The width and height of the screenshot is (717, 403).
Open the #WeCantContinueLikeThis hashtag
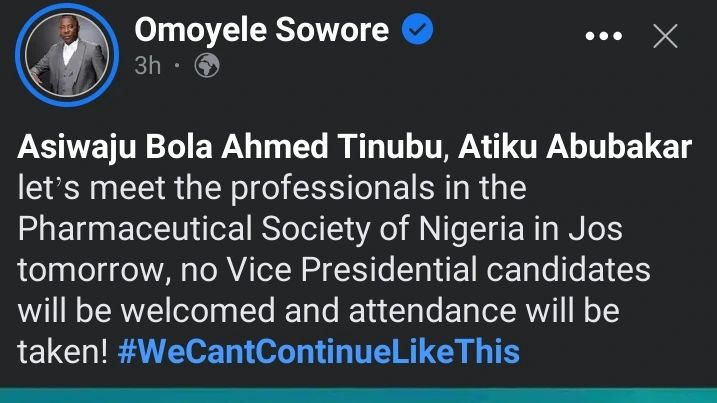[x=326, y=352]
